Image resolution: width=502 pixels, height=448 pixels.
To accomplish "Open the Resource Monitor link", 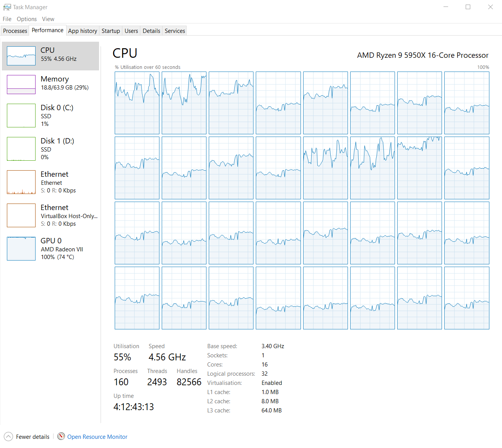I will coord(97,437).
